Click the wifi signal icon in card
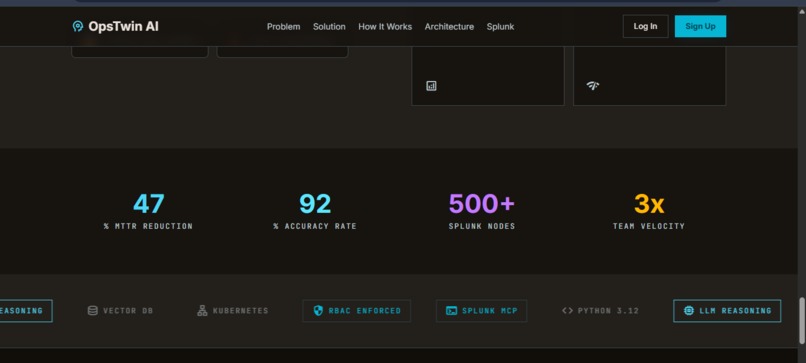 (593, 85)
